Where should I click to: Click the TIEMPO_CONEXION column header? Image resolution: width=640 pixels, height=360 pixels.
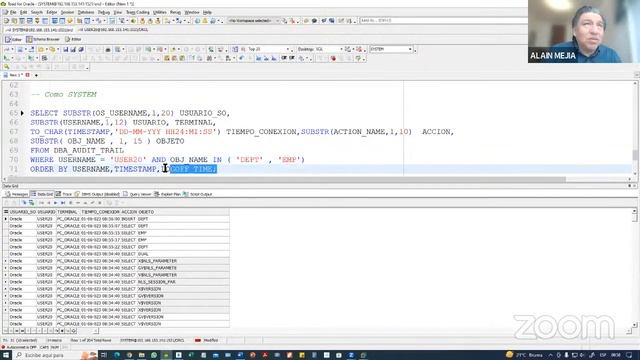[100, 212]
